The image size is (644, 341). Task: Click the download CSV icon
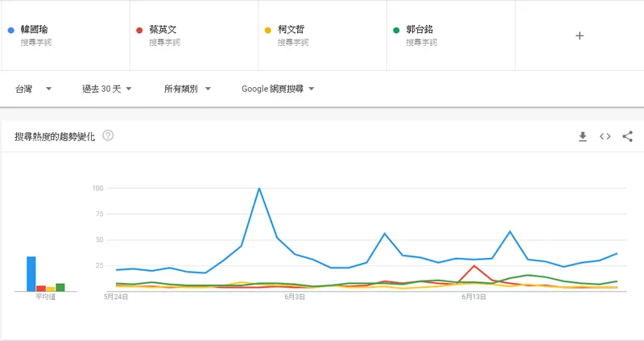pyautogui.click(x=583, y=137)
